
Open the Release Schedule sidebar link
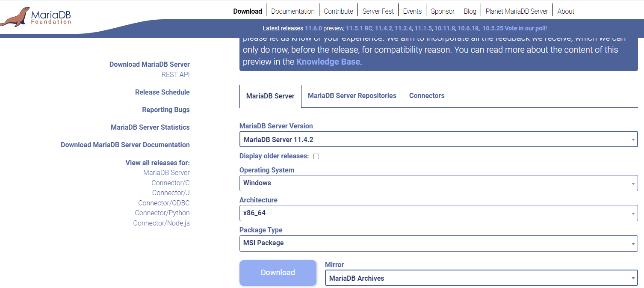(x=162, y=92)
